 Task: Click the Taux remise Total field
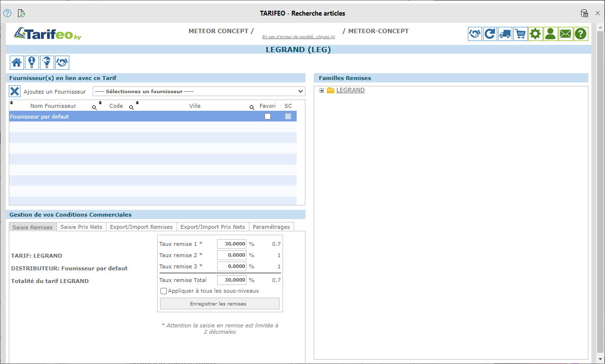coord(232,280)
